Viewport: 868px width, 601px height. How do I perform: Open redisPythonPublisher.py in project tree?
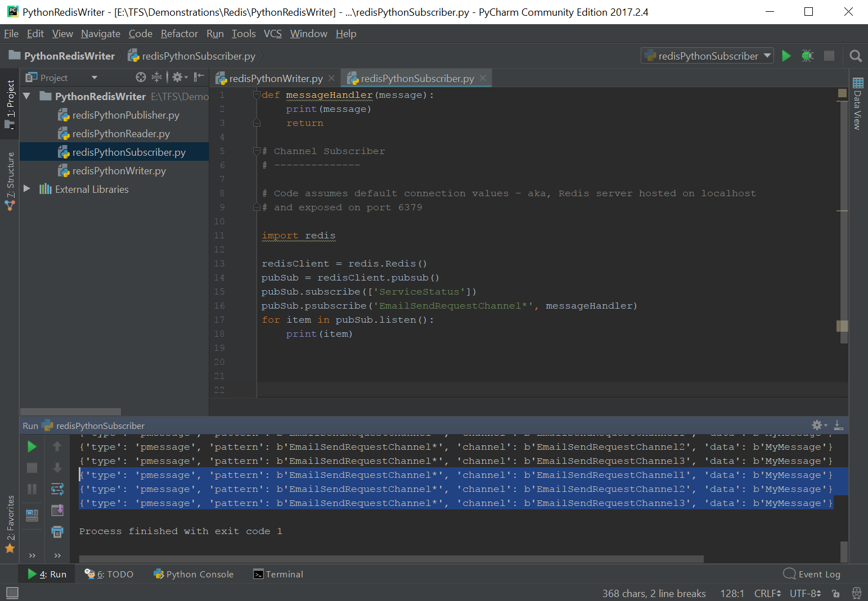(x=118, y=115)
